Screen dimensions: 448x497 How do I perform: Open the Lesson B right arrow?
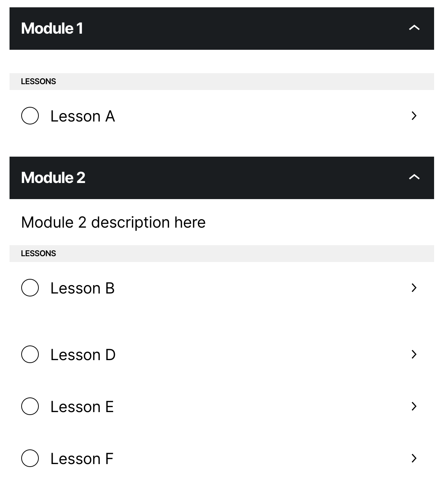(x=414, y=288)
